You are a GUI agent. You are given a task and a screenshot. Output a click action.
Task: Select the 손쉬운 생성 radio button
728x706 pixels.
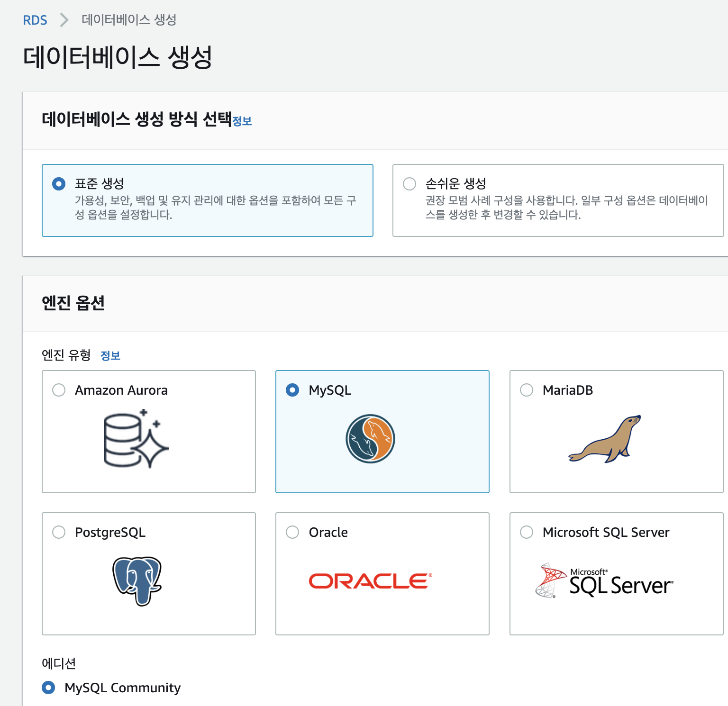coord(409,183)
